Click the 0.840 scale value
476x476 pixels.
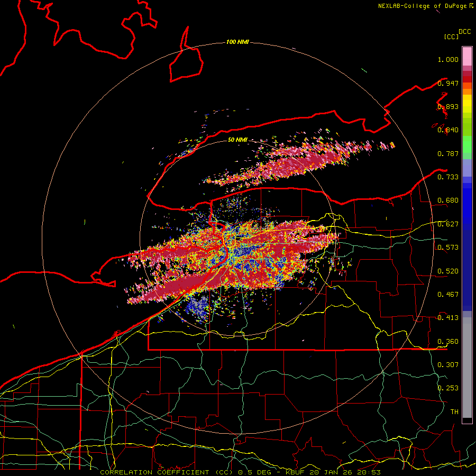[x=448, y=130]
